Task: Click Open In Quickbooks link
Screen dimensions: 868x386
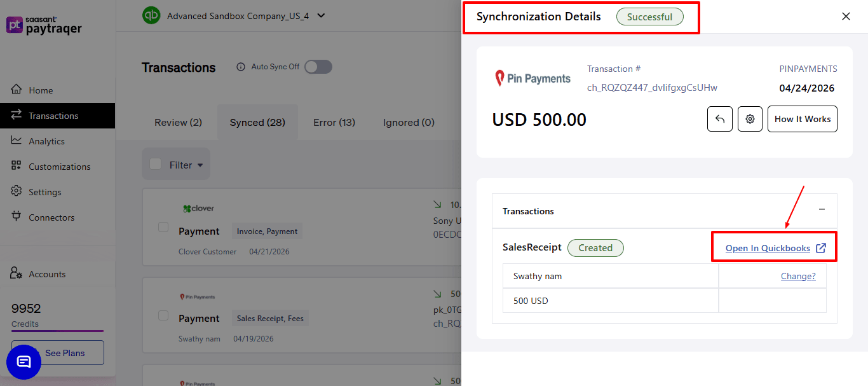Action: coord(766,247)
